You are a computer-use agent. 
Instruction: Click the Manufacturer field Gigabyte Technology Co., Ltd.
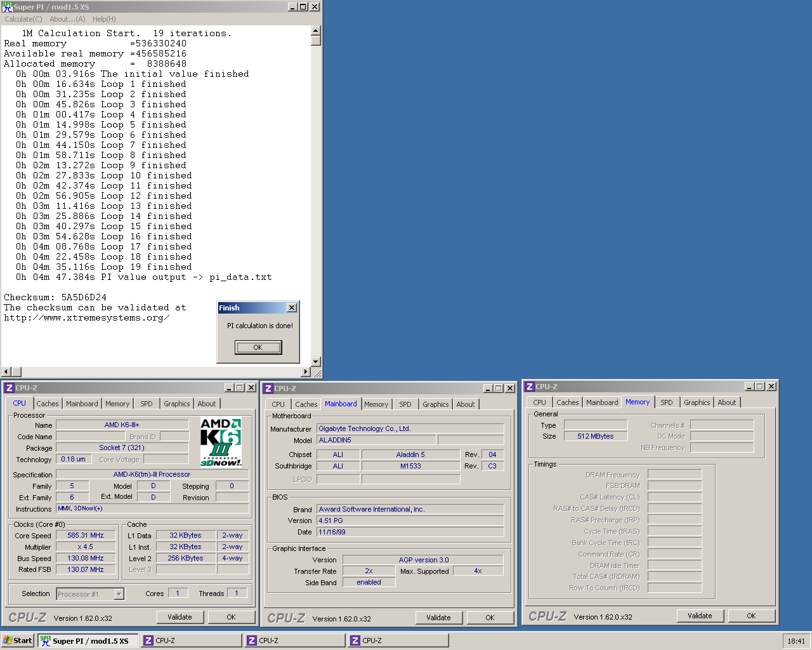click(x=410, y=428)
